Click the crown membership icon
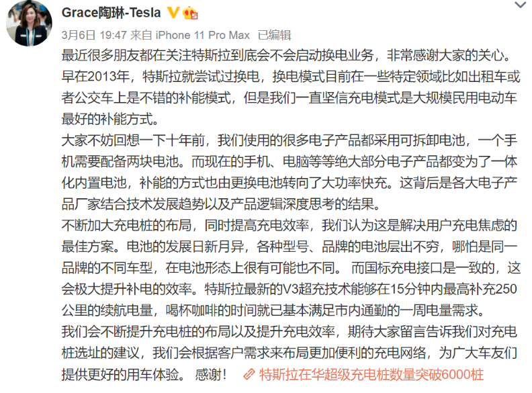The height and width of the screenshot is (393, 532). coord(190,13)
